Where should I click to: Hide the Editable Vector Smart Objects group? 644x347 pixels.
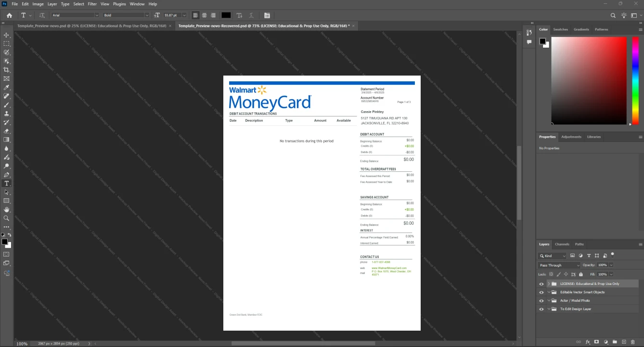coord(541,292)
